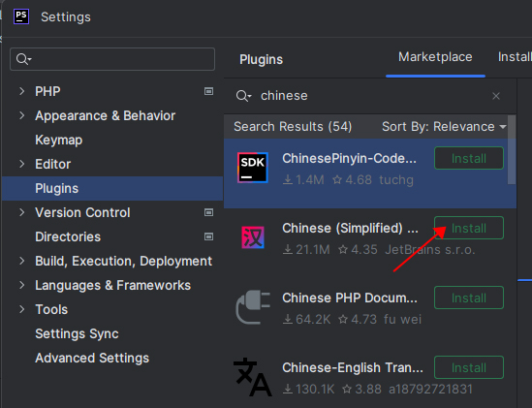Screen dimensions: 532x408
Task: Select Build, Execution, Deployment label
Action: coord(123,261)
